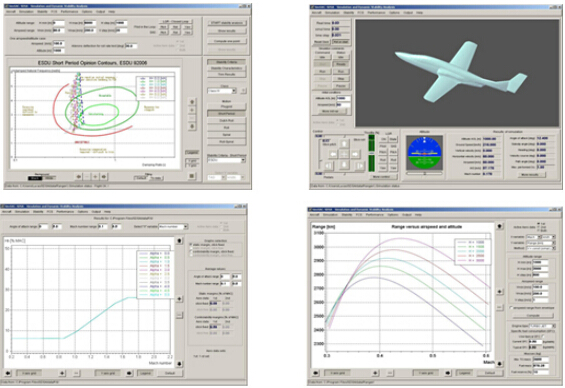Open the Engine type dropdown

coord(542,326)
